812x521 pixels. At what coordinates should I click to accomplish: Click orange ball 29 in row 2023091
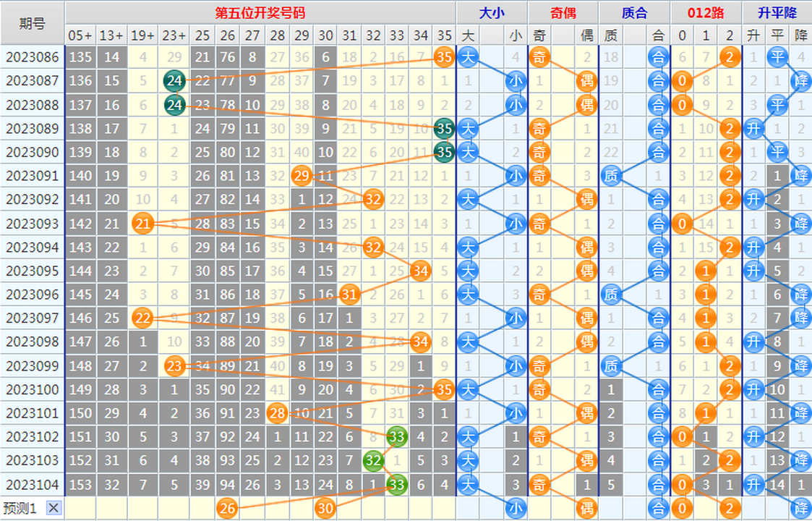tap(302, 177)
